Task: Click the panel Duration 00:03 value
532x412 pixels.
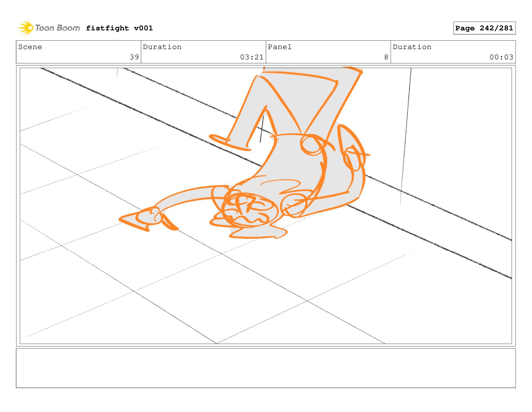Action: click(x=501, y=57)
